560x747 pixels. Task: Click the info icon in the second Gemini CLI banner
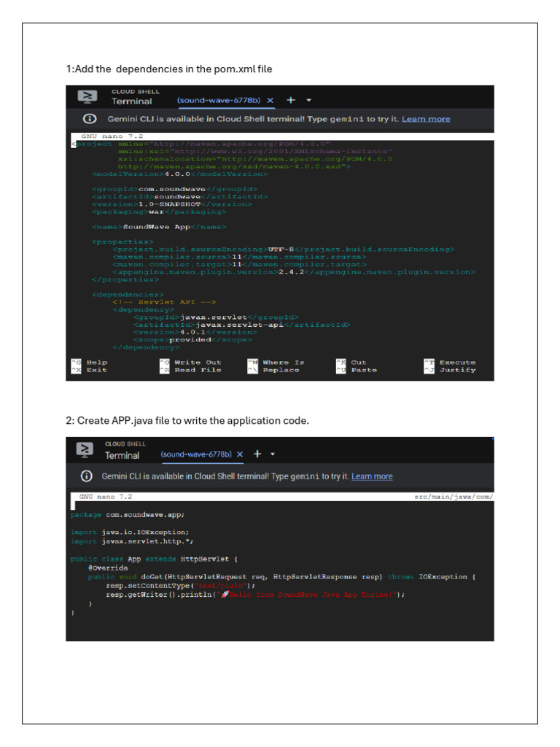click(x=86, y=476)
